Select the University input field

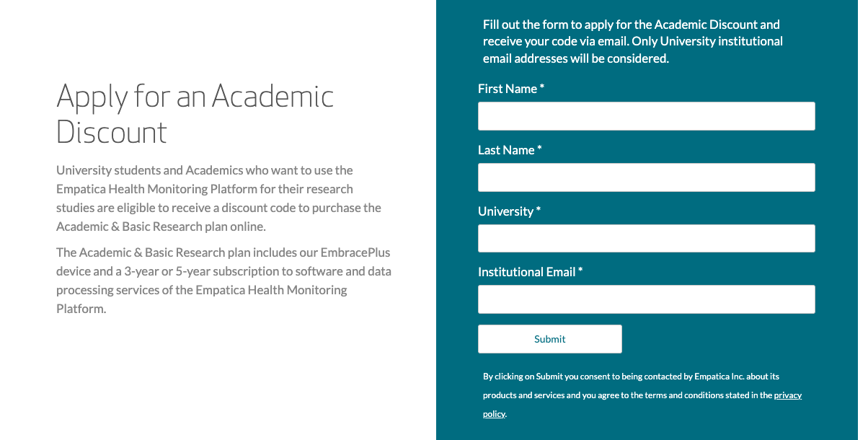[x=646, y=238]
